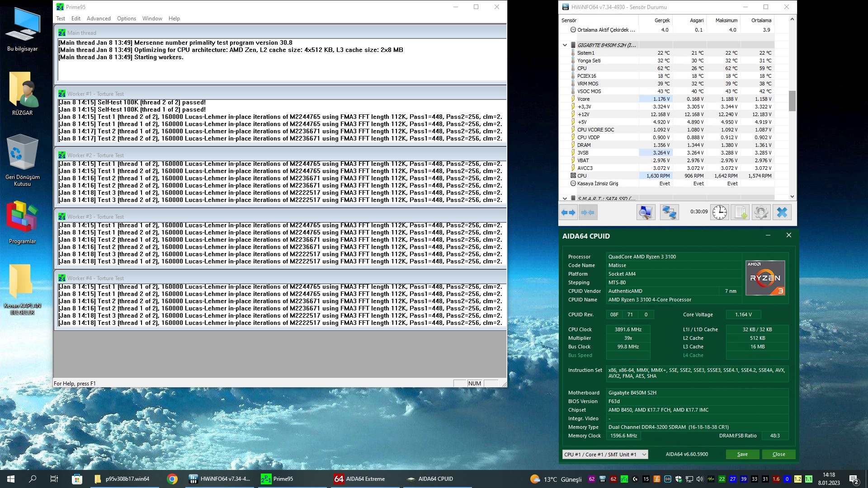Click Close button in AIDA64 CPUID

click(778, 455)
